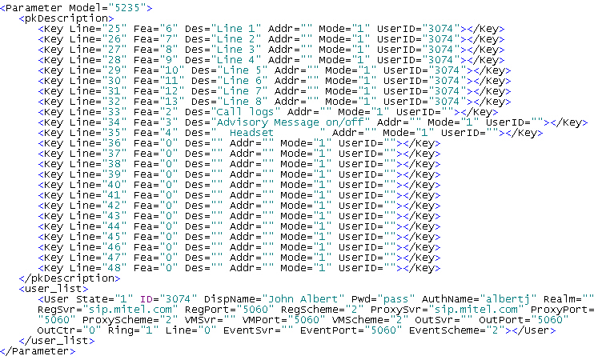602x364 pixels.
Task: Click the RegPort="5060" attribute
Action: pyautogui.click(x=229, y=309)
